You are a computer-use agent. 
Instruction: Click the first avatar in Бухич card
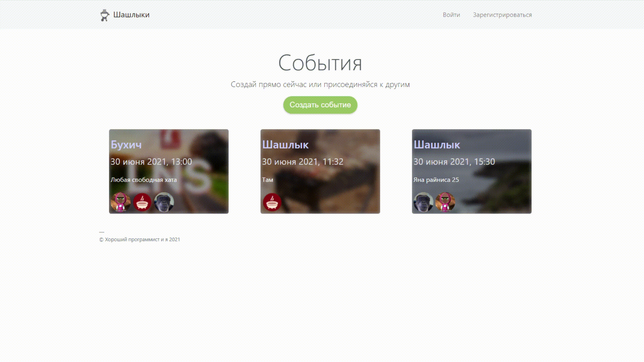[x=120, y=202]
